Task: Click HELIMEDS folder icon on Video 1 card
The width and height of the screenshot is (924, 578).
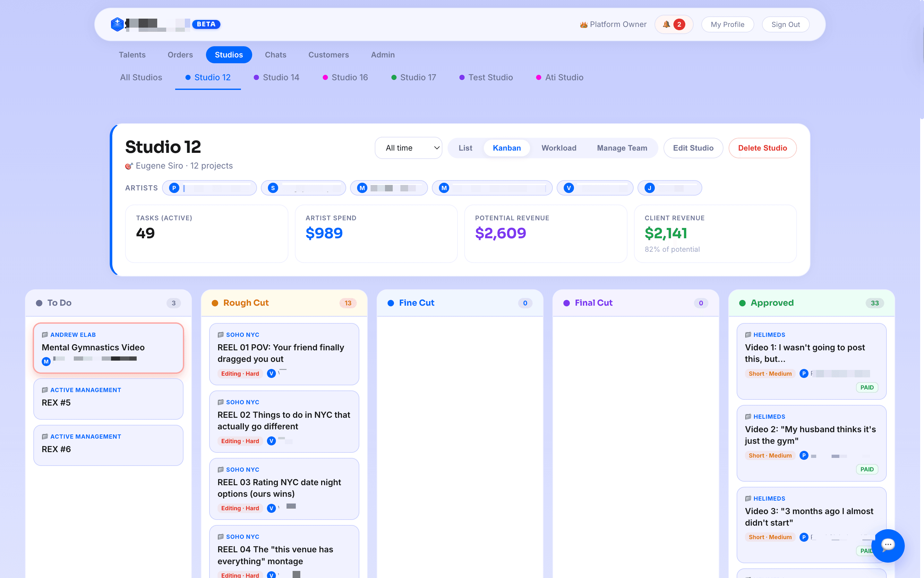Action: [748, 335]
